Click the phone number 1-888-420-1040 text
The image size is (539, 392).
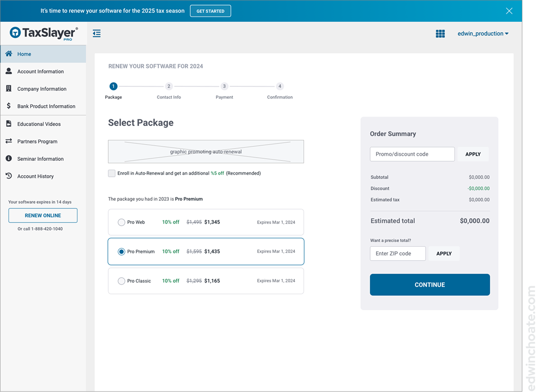47,229
